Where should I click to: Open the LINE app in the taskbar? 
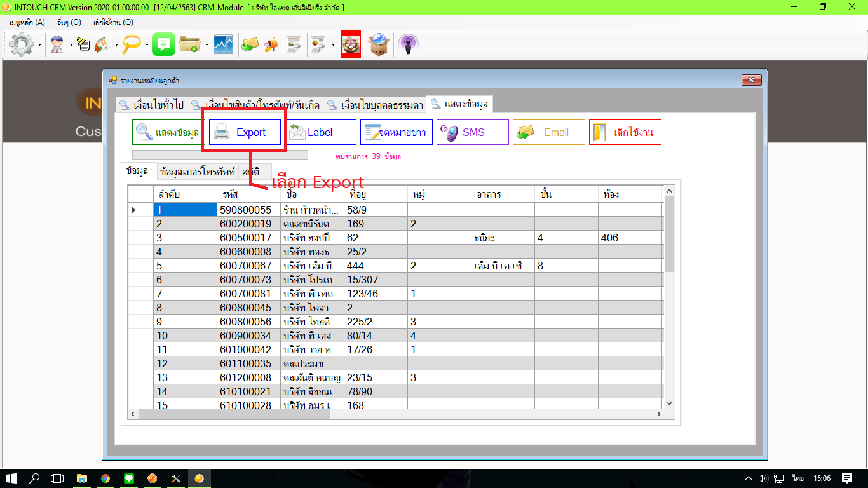(129, 478)
